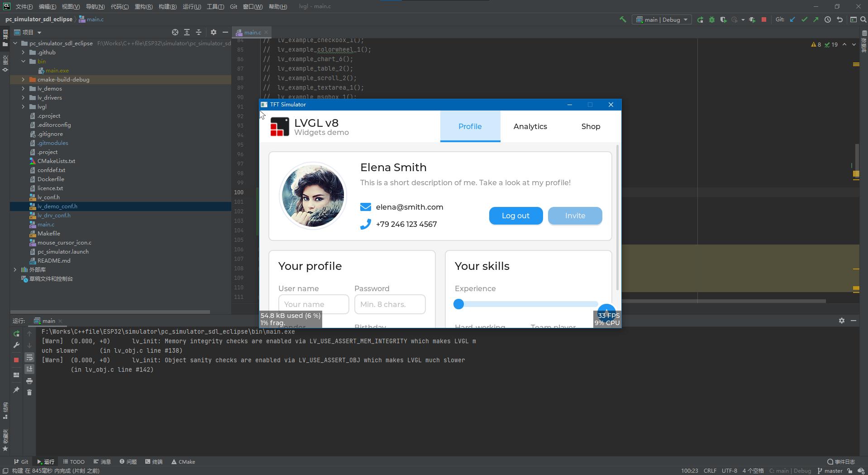
Task: Rerun main.exe from the run panel
Action: (x=16, y=333)
